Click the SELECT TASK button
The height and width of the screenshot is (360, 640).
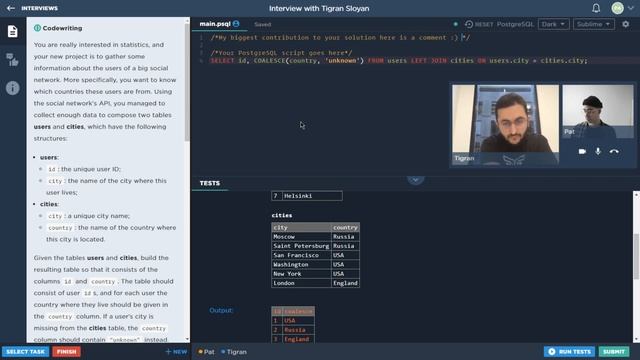(x=25, y=351)
